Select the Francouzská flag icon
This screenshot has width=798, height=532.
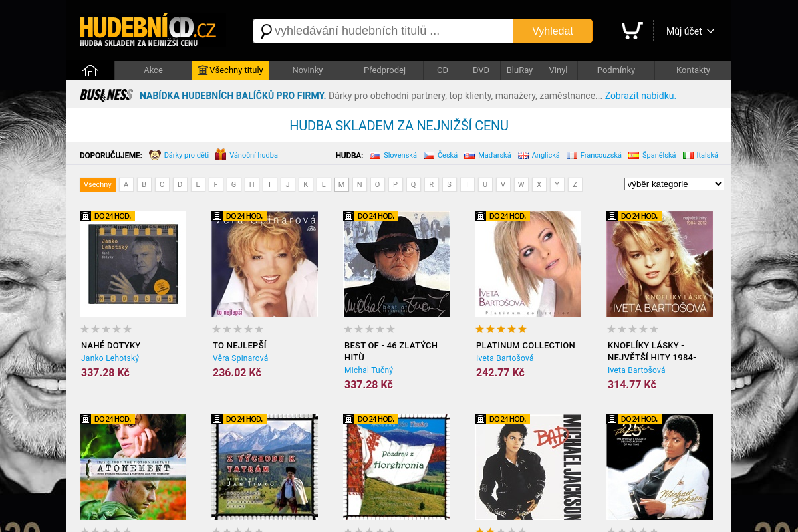(572, 155)
